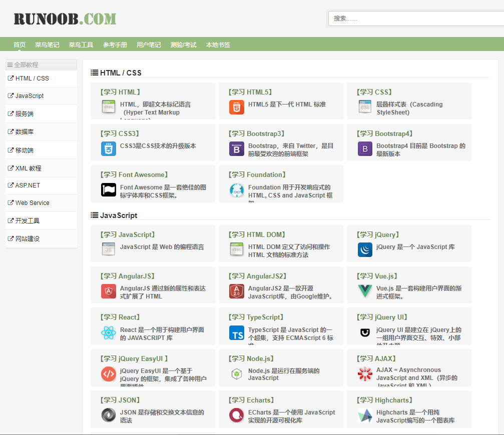Viewport: 504px width, 435px height.
Task: Open the 【学习 JSON】 title link
Action: coord(120,400)
